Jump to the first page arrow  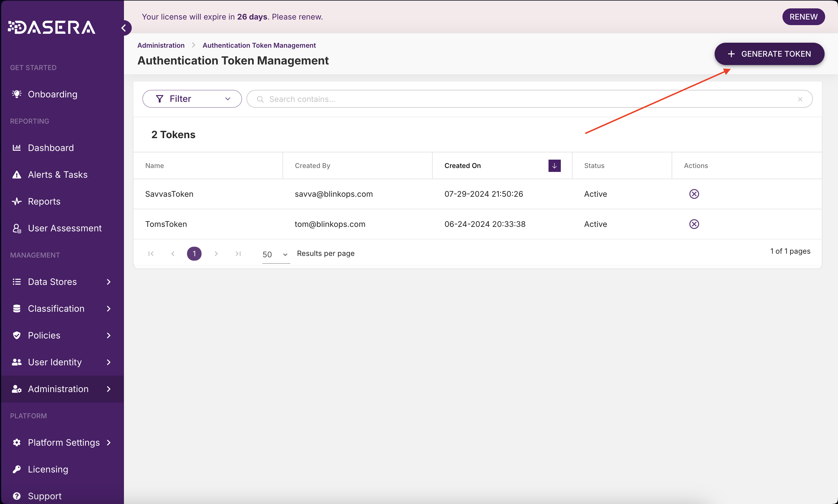point(151,254)
